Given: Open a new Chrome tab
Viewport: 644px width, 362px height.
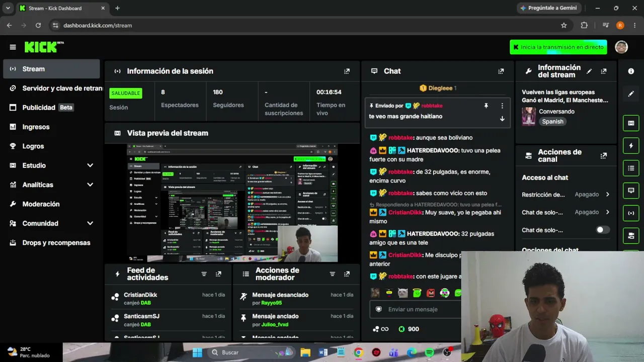Looking at the screenshot, I should [117, 8].
